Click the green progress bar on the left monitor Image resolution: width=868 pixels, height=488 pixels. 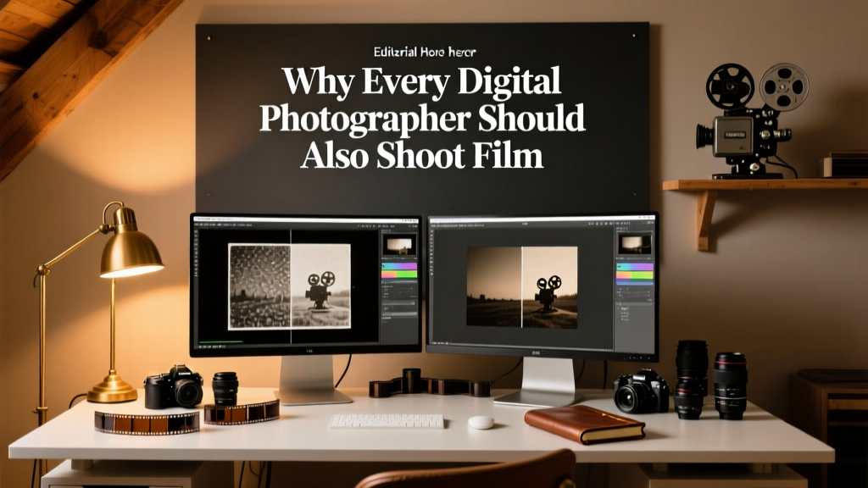(220, 341)
